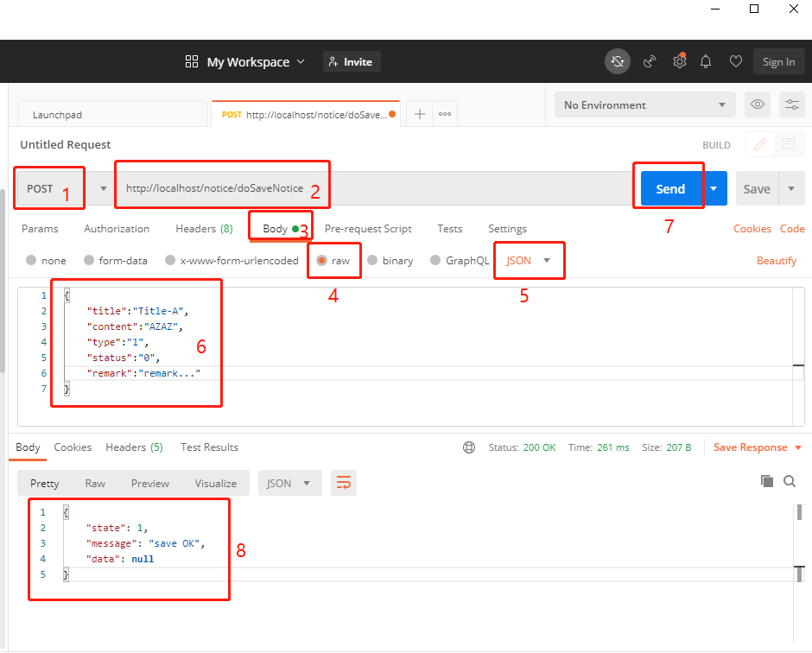The height and width of the screenshot is (653, 812).
Task: Open the notifications bell
Action: [706, 61]
